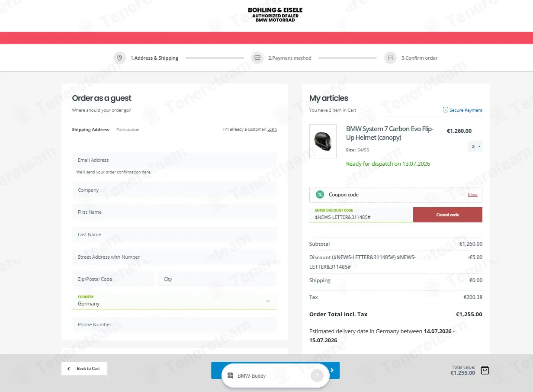Close the Coupon code section
Image resolution: width=533 pixels, height=392 pixels.
(x=472, y=195)
